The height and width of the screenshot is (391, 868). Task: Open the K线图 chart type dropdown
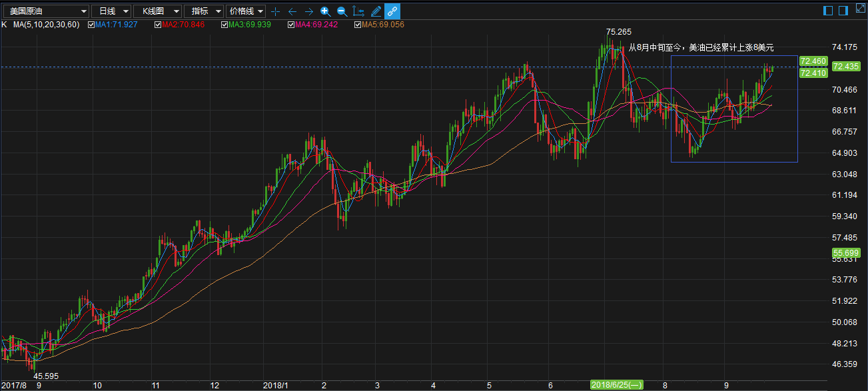[158, 11]
